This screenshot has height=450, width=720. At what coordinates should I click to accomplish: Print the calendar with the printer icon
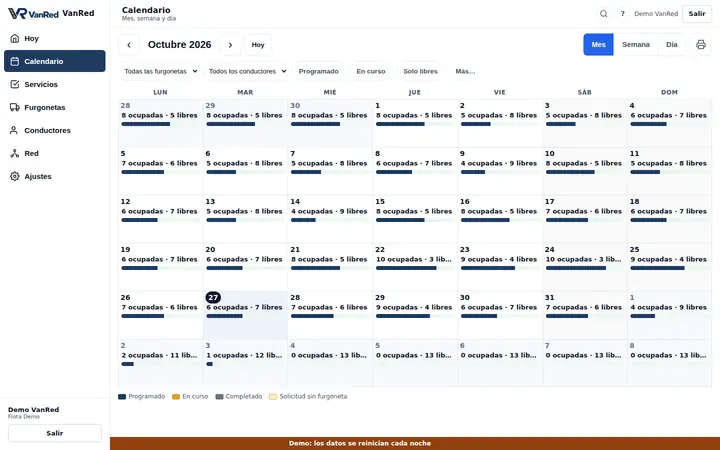pos(700,45)
